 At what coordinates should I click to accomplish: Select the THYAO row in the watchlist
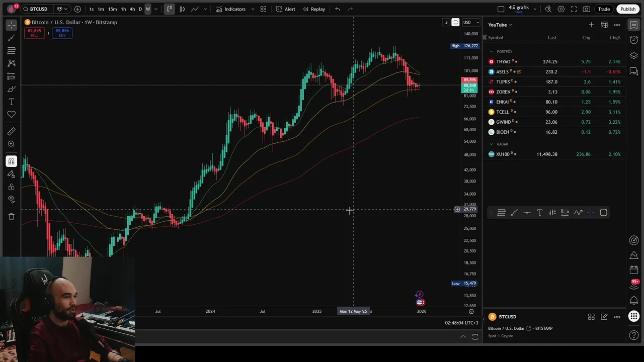pos(554,61)
